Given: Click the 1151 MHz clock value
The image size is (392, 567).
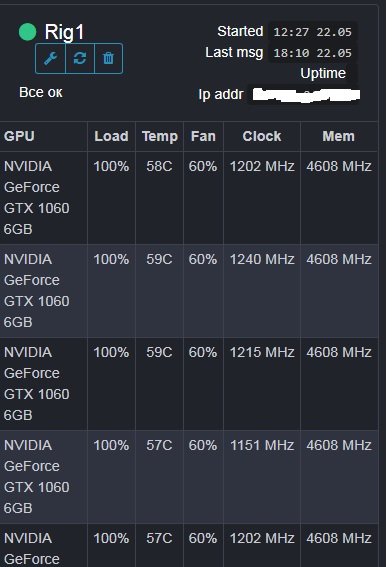Looking at the screenshot, I should coord(262,445).
